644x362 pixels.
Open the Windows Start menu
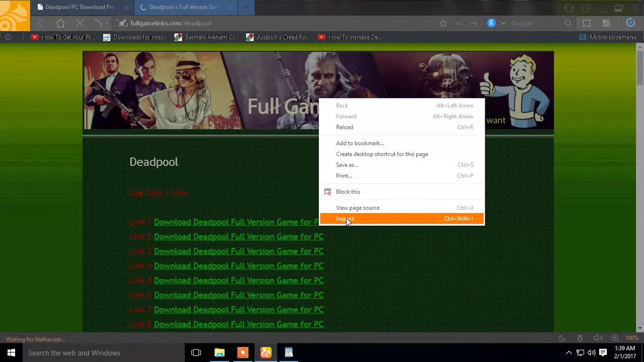tap(11, 352)
